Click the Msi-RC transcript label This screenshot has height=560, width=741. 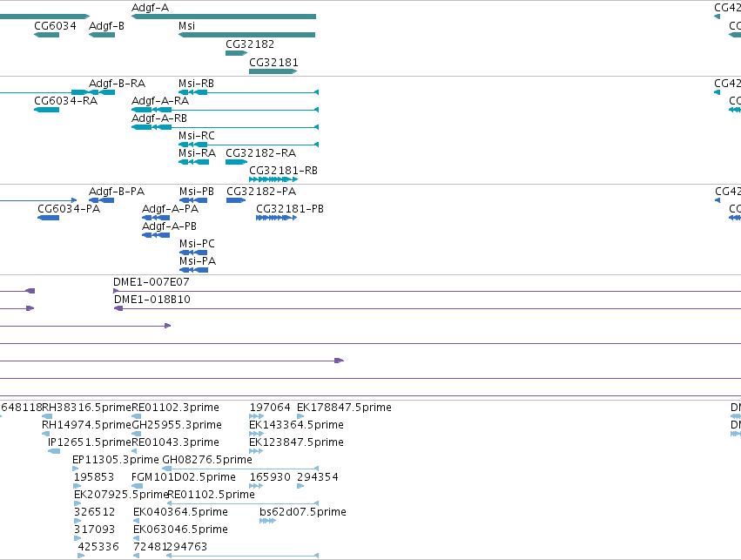pyautogui.click(x=197, y=136)
